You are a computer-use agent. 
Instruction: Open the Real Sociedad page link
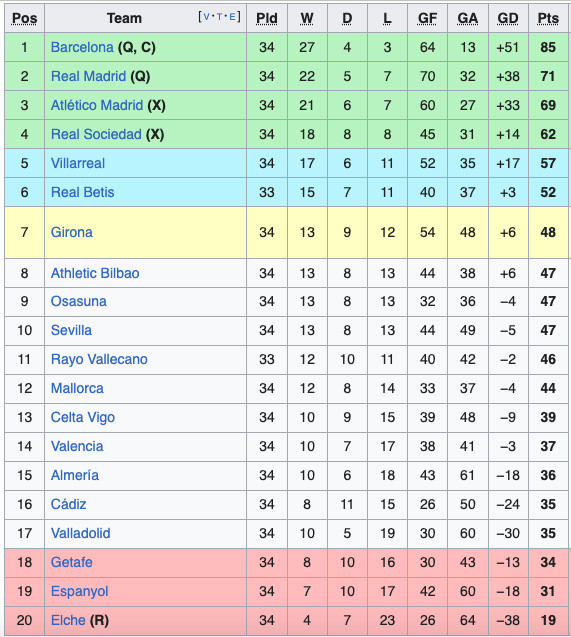click(96, 134)
